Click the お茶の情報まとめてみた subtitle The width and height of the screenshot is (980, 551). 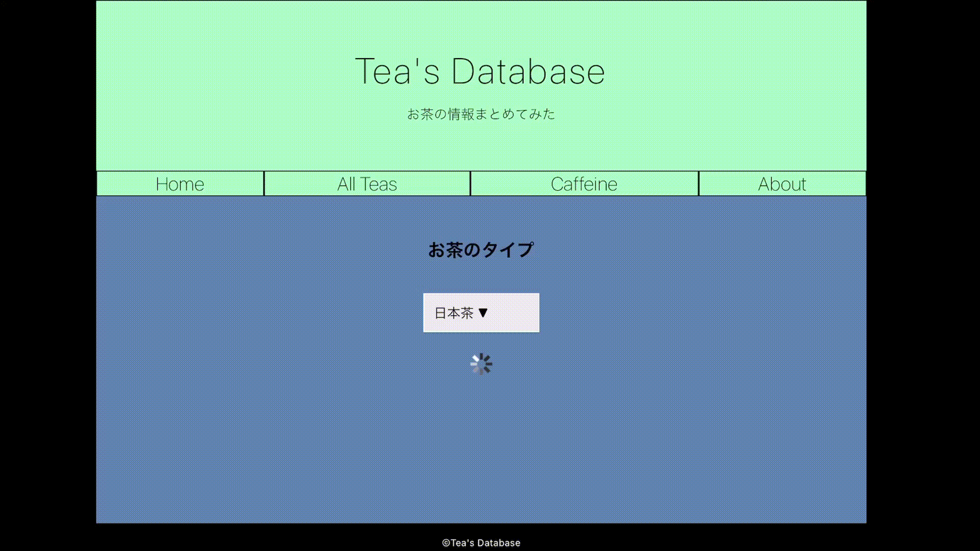click(x=481, y=114)
